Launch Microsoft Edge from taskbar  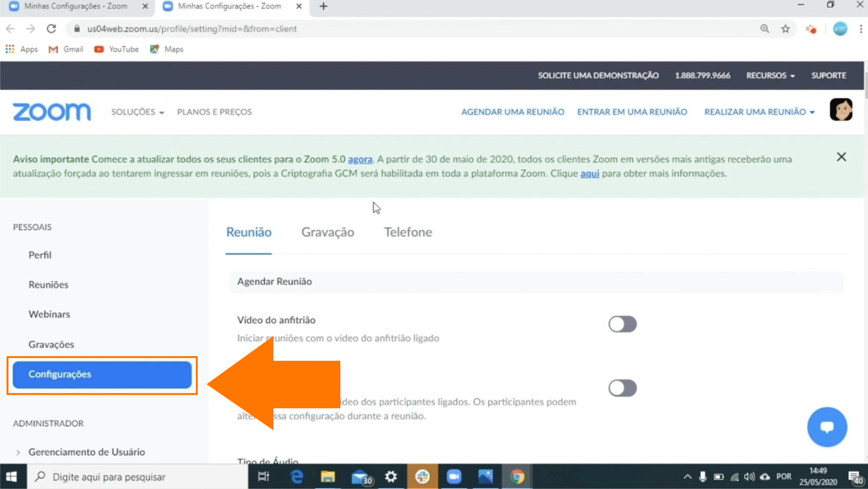pyautogui.click(x=297, y=477)
